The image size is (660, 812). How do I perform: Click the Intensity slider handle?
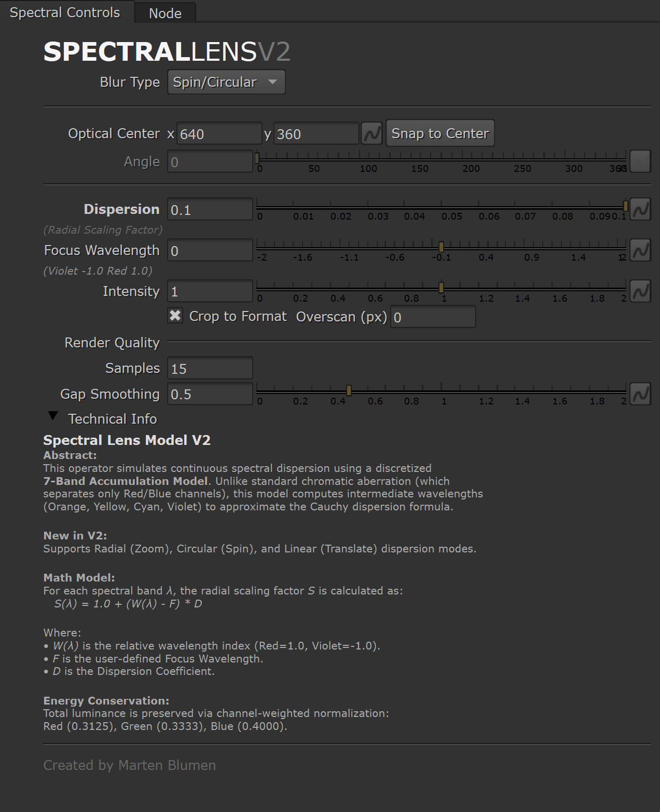tap(441, 288)
